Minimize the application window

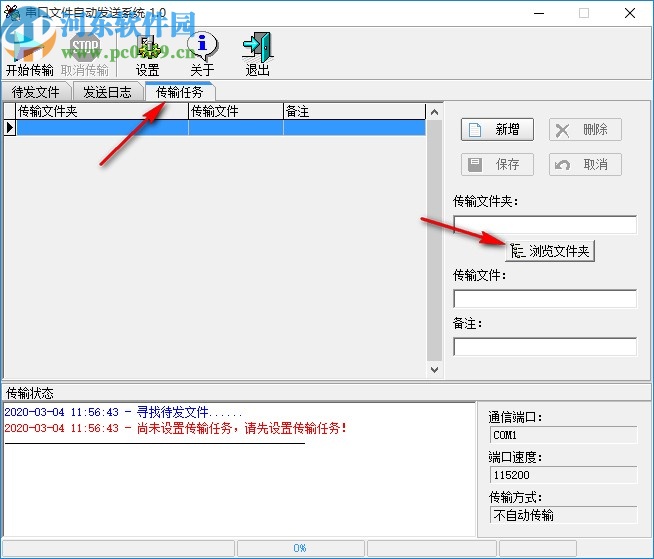539,13
